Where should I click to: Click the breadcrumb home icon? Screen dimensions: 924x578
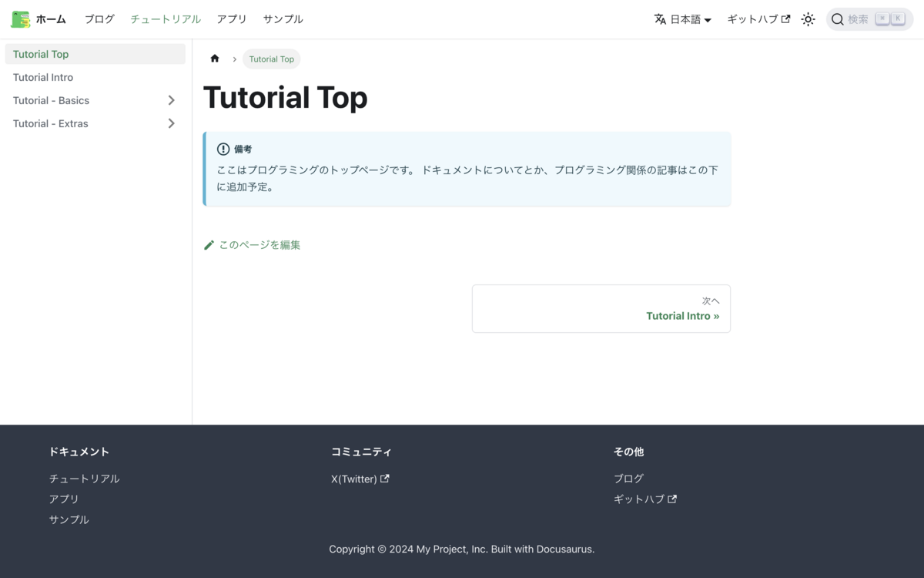(215, 59)
